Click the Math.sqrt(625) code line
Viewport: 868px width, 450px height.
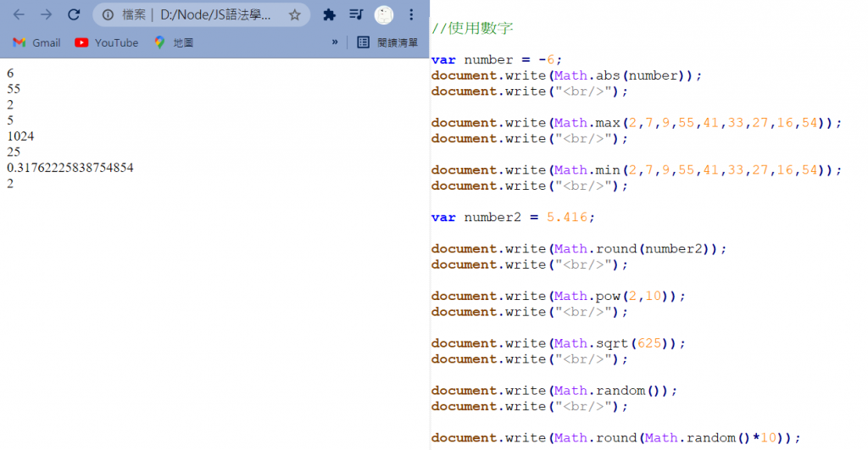point(558,343)
